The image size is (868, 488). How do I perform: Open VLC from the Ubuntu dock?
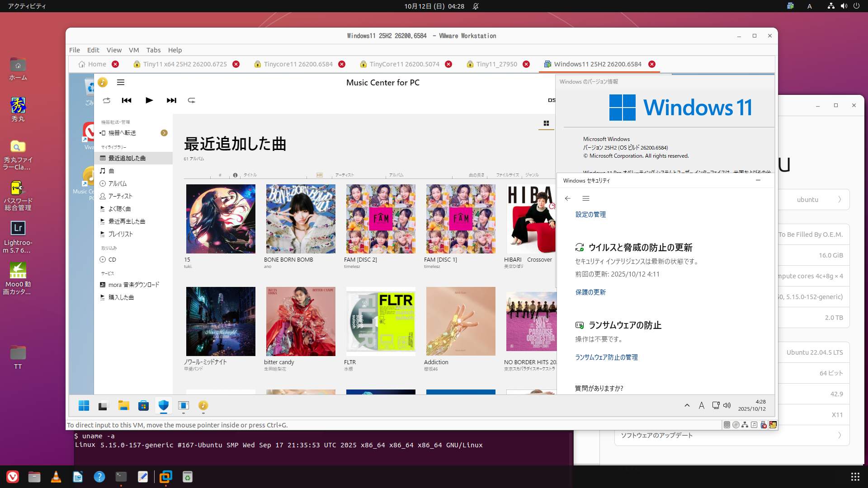point(56,477)
